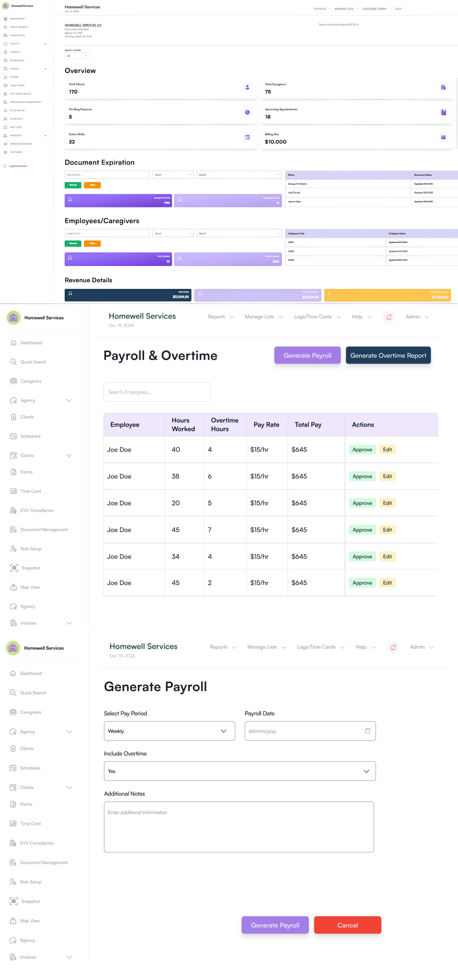The height and width of the screenshot is (980, 458).
Task: Open Dashboard in the Payroll & Overtime sidebar
Action: point(26,343)
